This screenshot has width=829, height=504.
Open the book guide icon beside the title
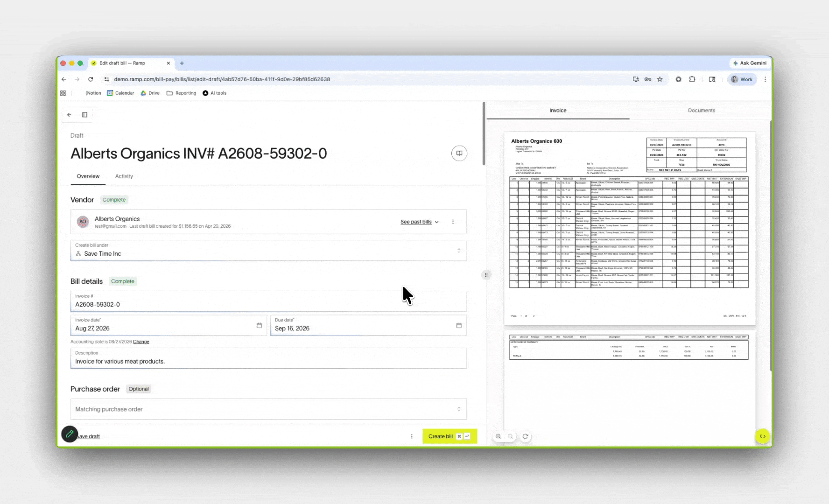click(x=459, y=153)
